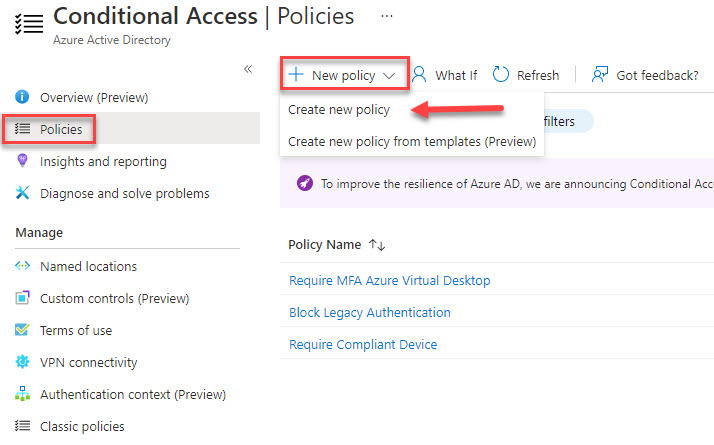The height and width of the screenshot is (445, 714).
Task: Click the Azure Active Directory subtitle
Action: [112, 40]
